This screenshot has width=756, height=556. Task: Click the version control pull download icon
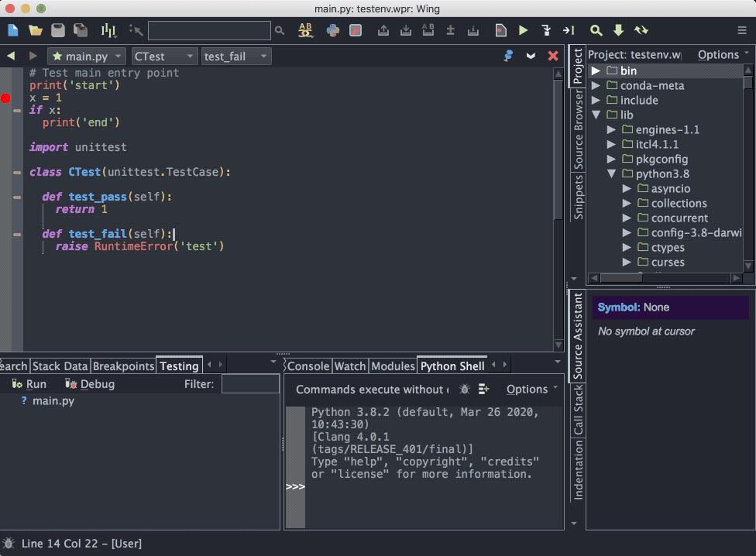pyautogui.click(x=406, y=30)
